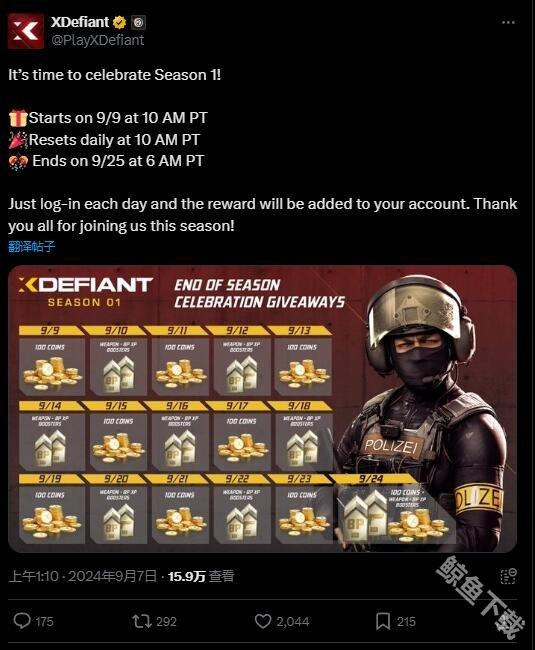
Task: Open the @PlayXDefiant handle link
Action: [97, 40]
